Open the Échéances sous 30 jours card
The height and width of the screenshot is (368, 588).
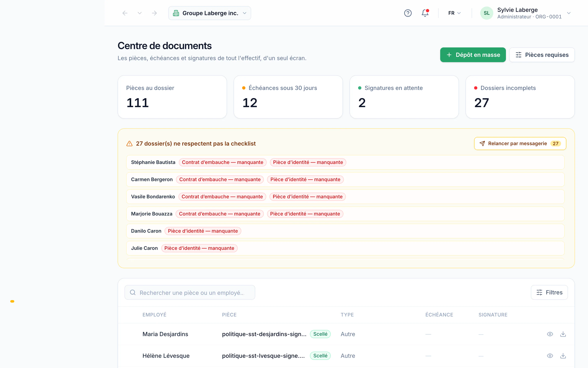(288, 97)
